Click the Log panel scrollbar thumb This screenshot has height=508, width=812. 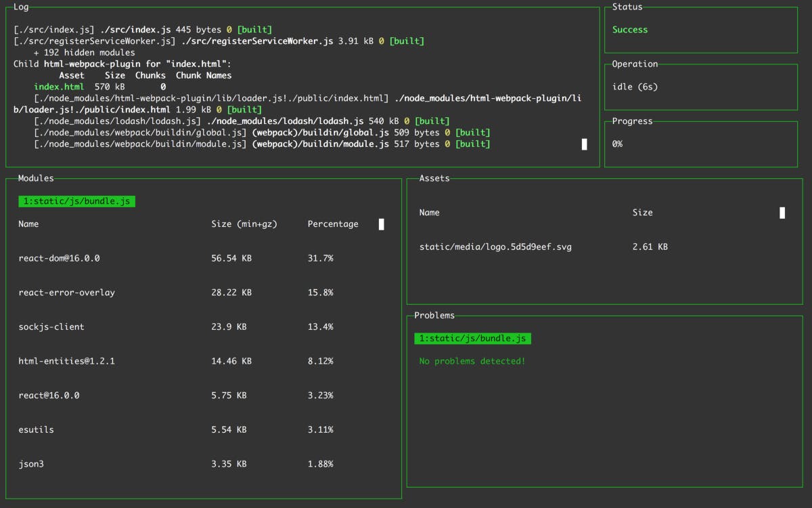584,144
